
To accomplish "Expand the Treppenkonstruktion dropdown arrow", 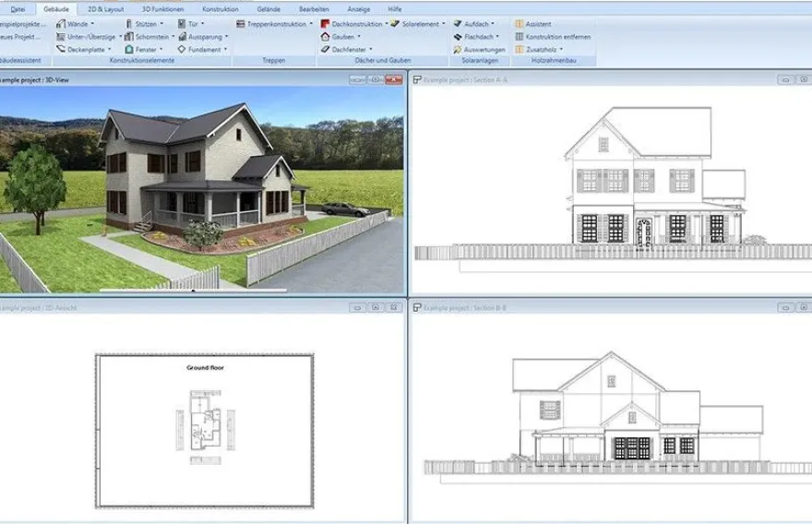I will click(x=311, y=24).
